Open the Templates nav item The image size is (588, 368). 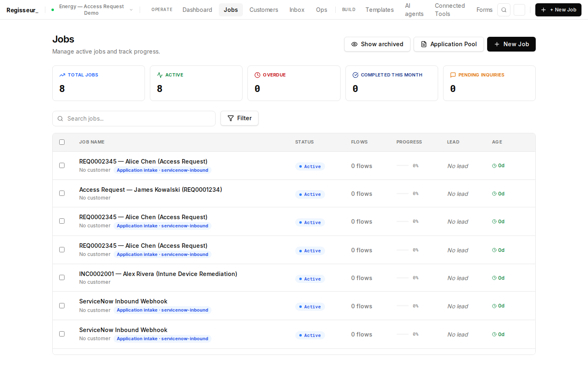(379, 10)
